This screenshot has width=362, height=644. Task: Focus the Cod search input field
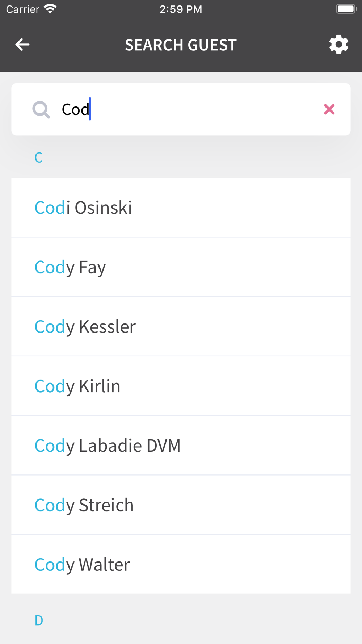pos(181,109)
